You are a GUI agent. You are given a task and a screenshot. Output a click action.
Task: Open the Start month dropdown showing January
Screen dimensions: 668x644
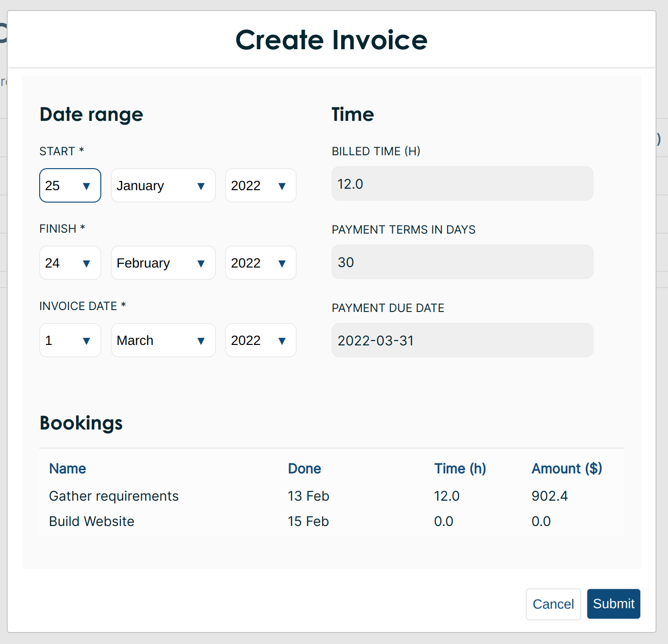(163, 185)
